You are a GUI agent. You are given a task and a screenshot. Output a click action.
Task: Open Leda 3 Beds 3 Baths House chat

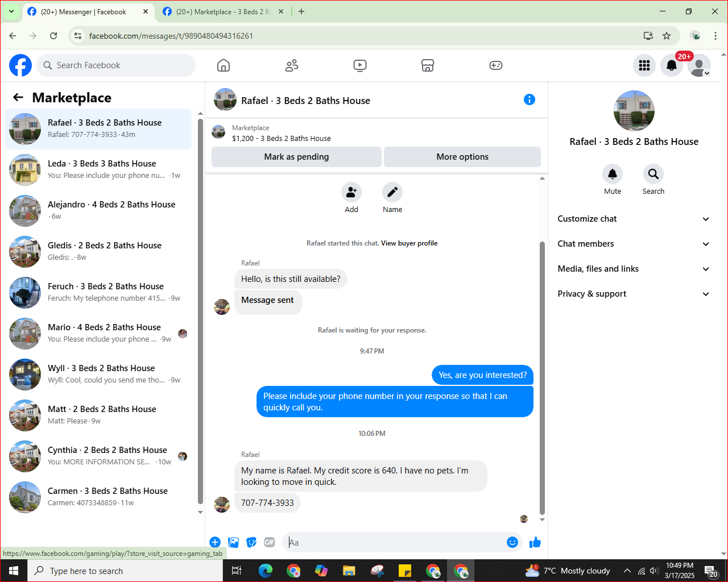coord(98,170)
